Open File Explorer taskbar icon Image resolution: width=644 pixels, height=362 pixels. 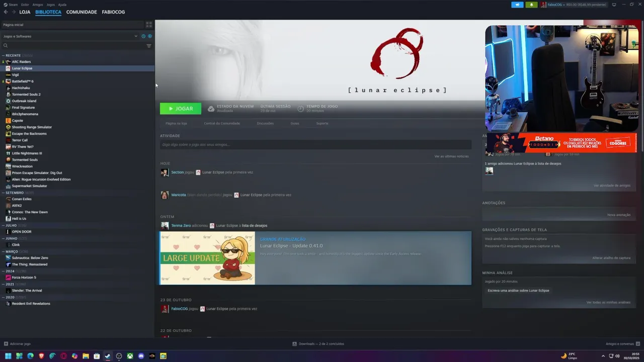(86, 356)
